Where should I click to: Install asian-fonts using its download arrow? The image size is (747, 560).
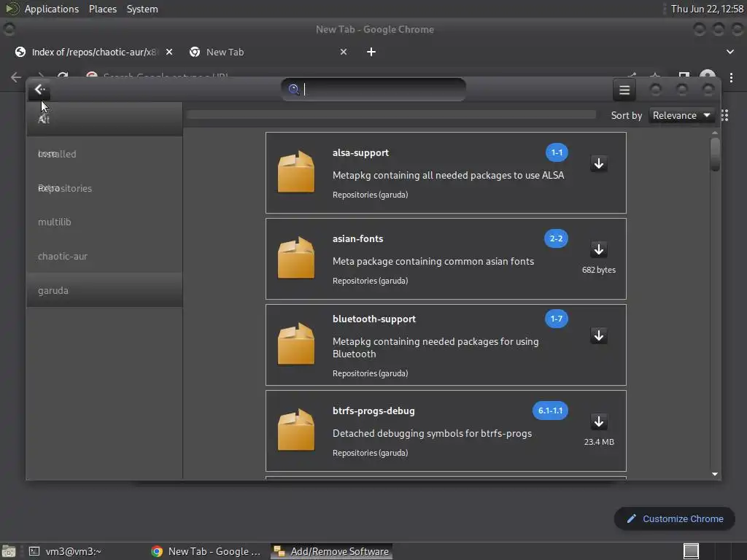click(599, 249)
